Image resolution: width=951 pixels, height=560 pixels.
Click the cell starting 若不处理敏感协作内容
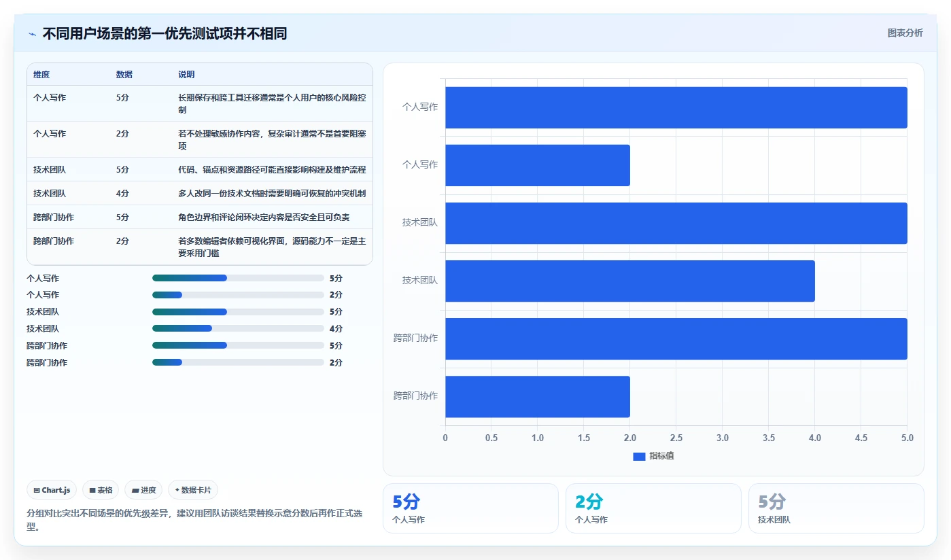[x=272, y=139]
